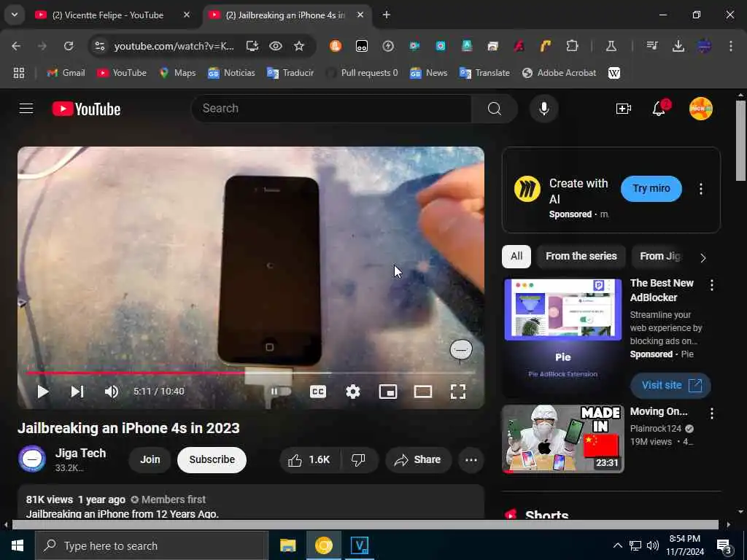Viewport: 747px width, 560px height.
Task: Show more filter chips with arrow
Action: 703,257
